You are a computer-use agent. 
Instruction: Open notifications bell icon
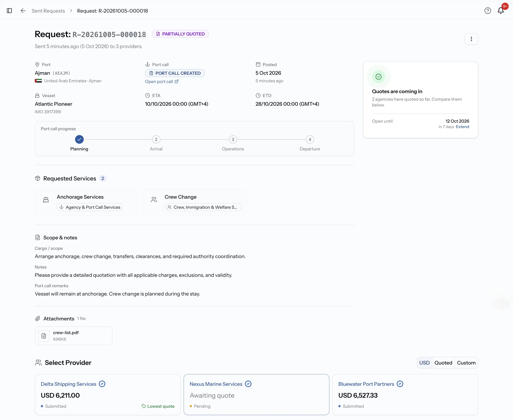(501, 11)
